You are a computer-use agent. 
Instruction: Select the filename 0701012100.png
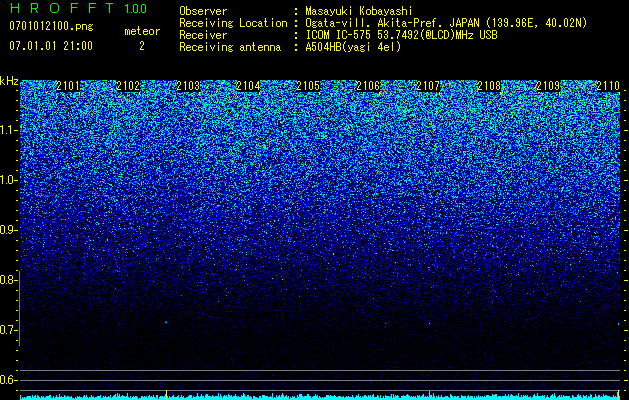coord(51,27)
